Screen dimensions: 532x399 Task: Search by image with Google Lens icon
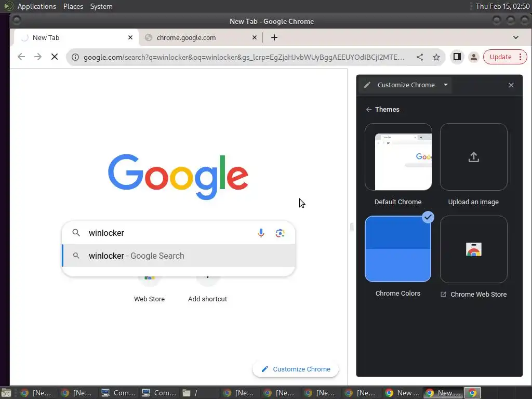point(280,233)
